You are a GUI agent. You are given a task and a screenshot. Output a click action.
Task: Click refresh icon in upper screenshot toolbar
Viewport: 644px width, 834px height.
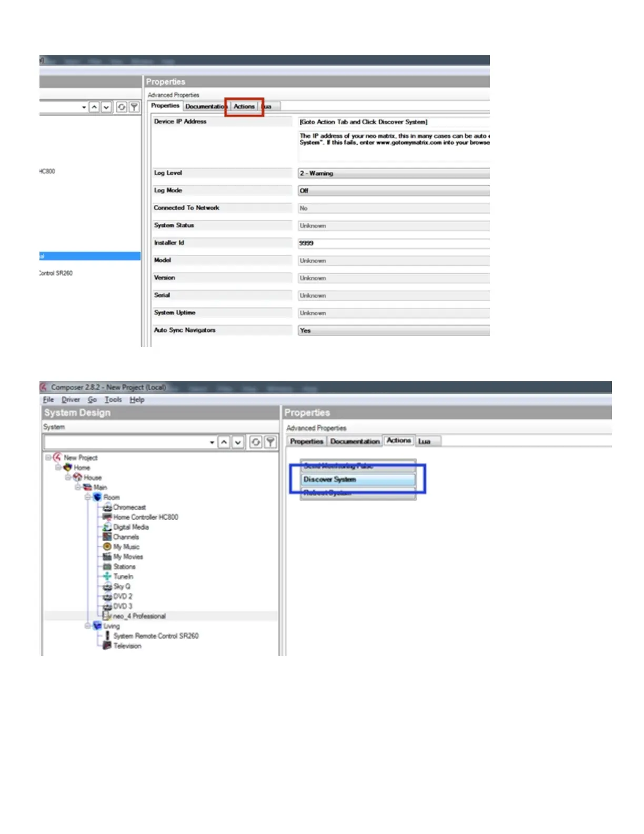[x=122, y=107]
